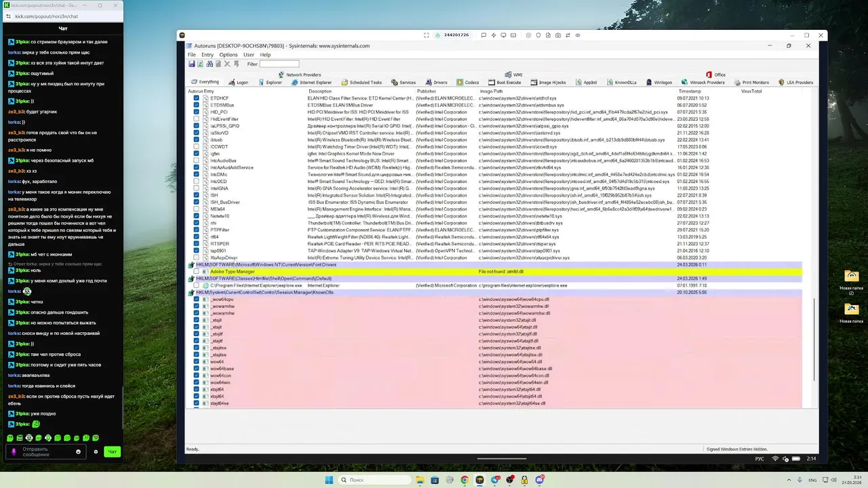
Task: Switch to the Services tab
Action: click(x=403, y=82)
